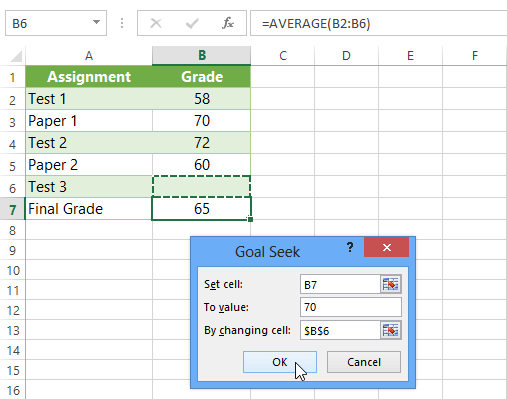Collapse dialog using Set cell range selector icon
Image resolution: width=507 pixels, height=399 pixels.
(391, 284)
